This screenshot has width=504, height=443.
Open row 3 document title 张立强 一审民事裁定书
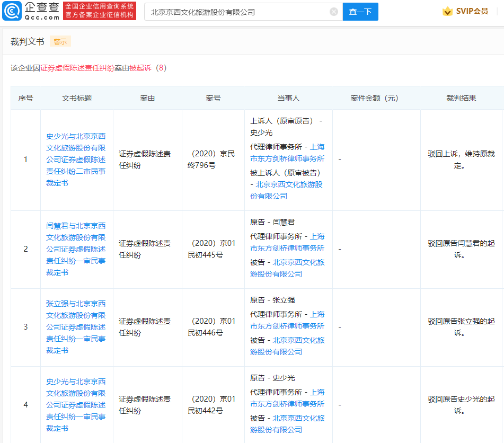[x=76, y=327]
